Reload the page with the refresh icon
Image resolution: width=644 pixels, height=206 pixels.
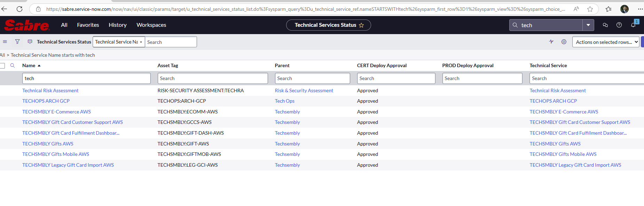pyautogui.click(x=19, y=9)
